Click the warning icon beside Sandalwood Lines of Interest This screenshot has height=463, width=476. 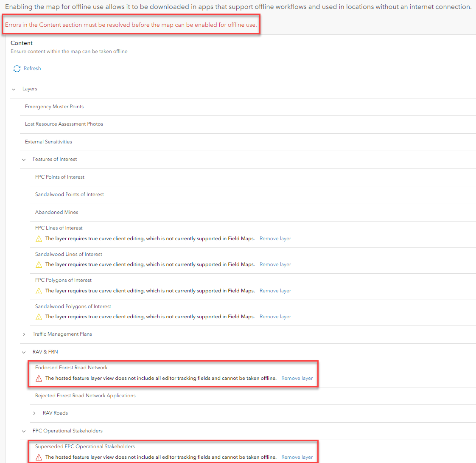point(39,264)
